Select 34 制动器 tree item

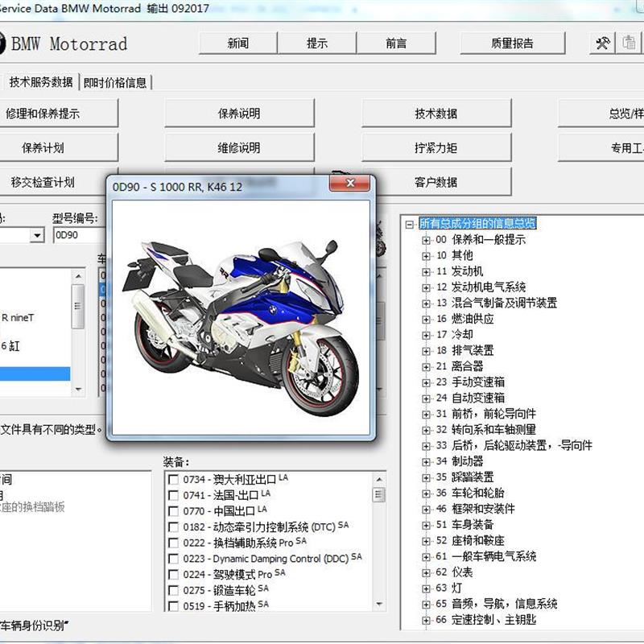coord(460,461)
